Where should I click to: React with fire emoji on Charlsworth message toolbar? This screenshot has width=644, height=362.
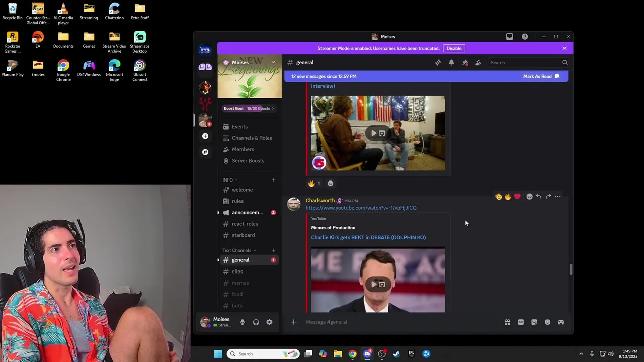(x=508, y=197)
